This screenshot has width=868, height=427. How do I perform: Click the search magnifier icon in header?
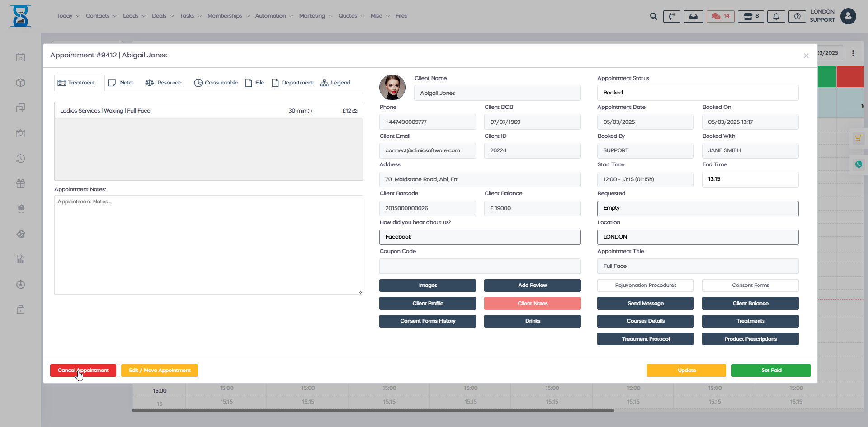coord(653,16)
